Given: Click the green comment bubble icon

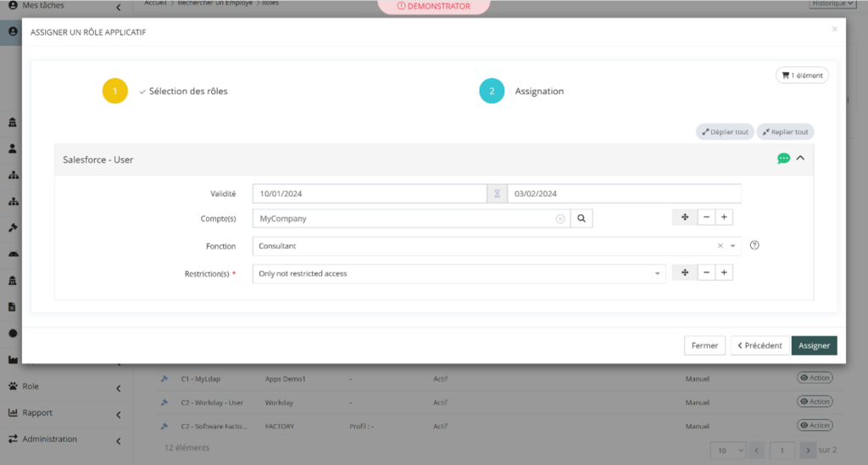Looking at the screenshot, I should (x=783, y=159).
